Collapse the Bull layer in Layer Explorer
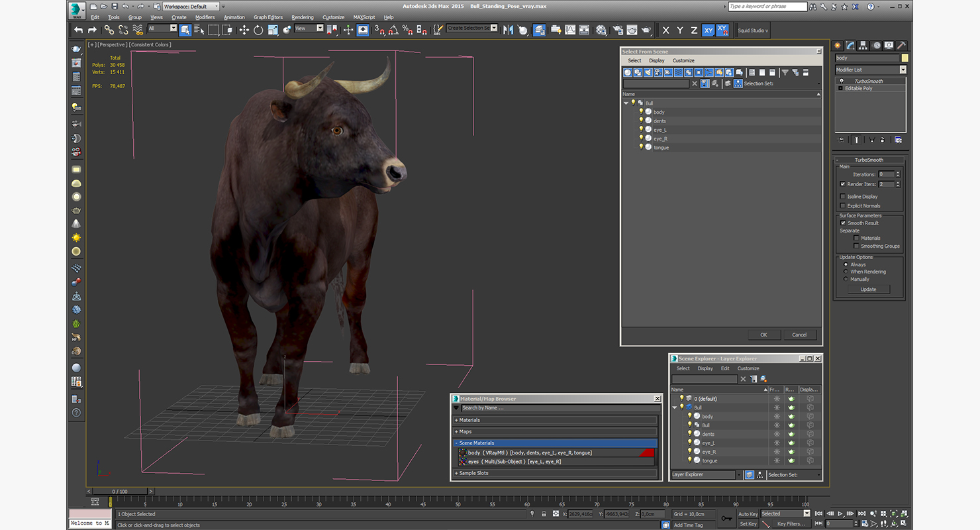This screenshot has width=980, height=530. pos(675,407)
